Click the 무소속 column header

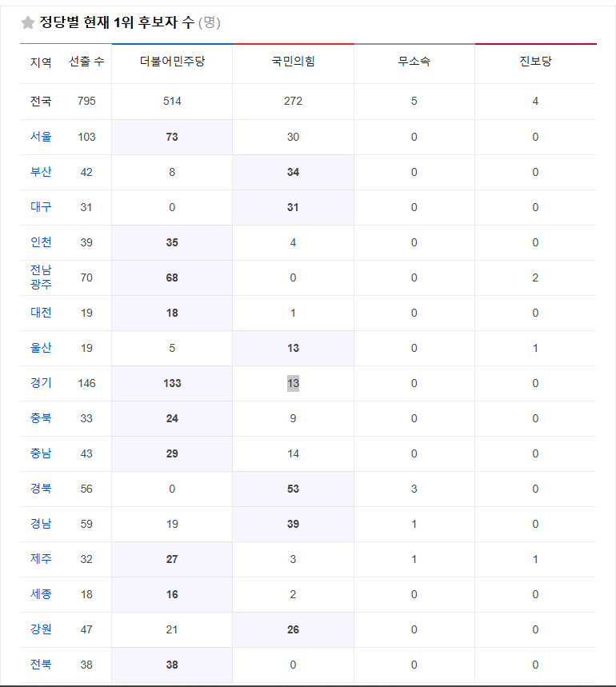pyautogui.click(x=414, y=62)
